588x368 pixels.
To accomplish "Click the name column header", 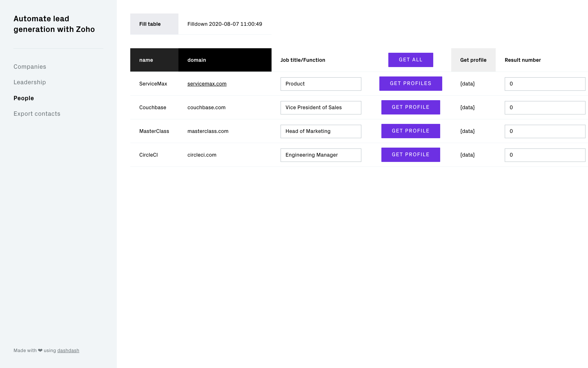I will click(154, 60).
